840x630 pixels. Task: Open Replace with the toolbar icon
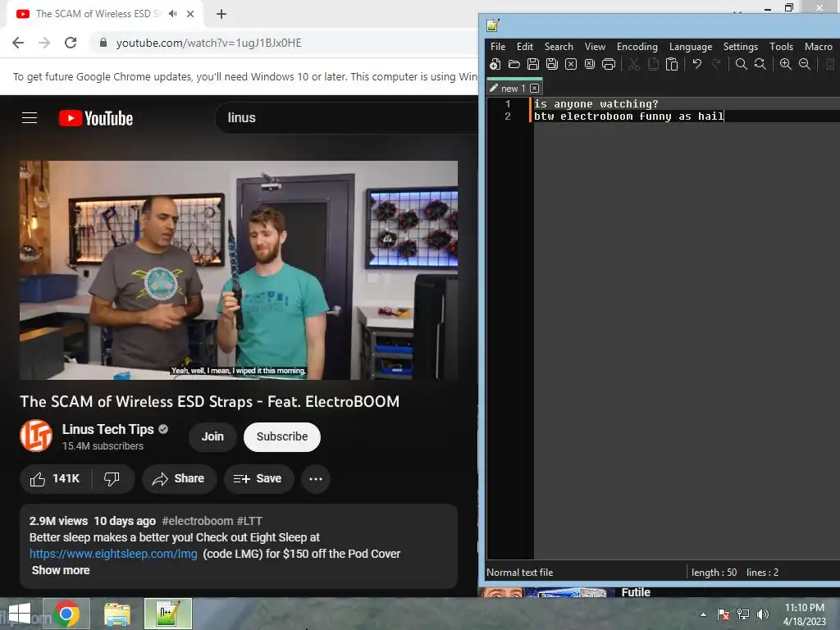click(760, 64)
